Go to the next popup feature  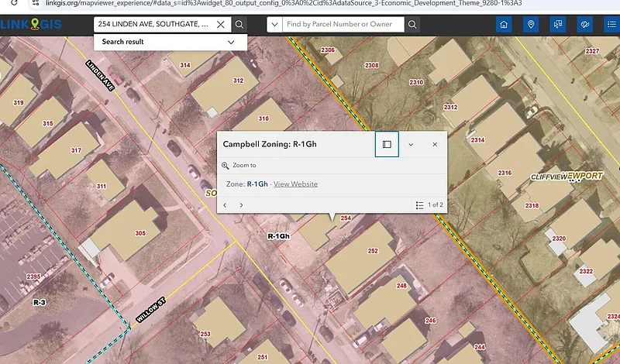click(x=241, y=205)
